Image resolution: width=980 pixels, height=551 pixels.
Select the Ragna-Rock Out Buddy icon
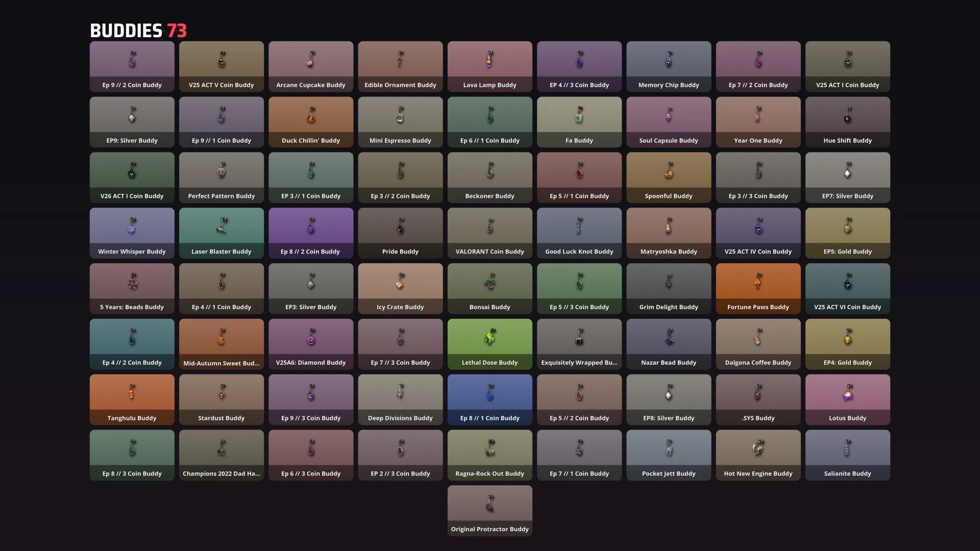click(x=490, y=448)
